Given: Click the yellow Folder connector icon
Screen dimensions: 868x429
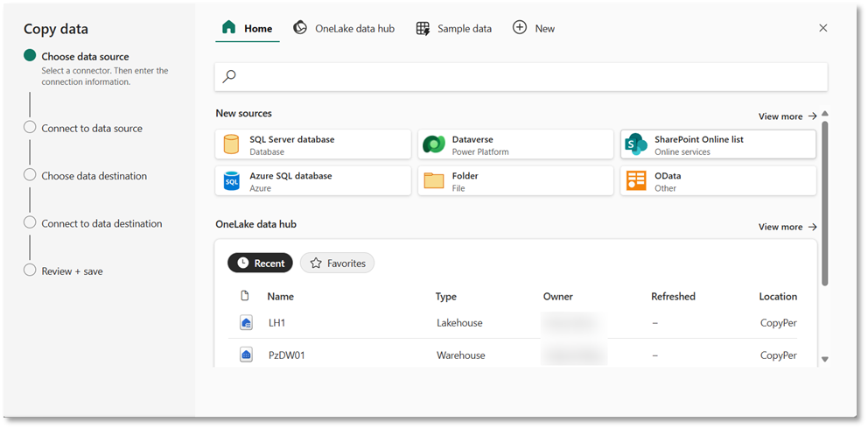Looking at the screenshot, I should click(434, 181).
